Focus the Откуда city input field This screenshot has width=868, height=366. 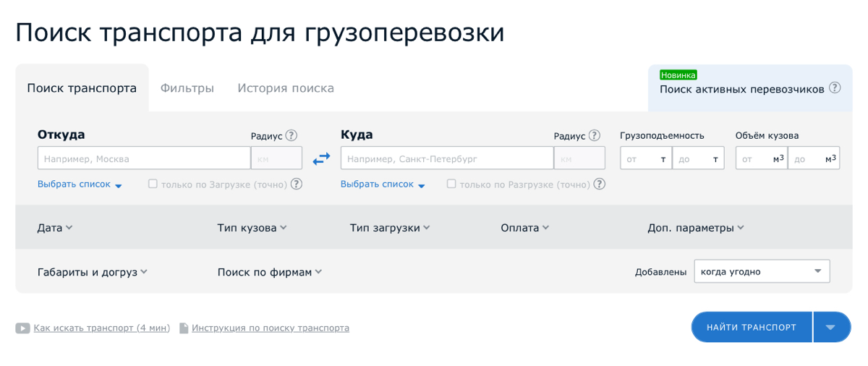point(144,158)
